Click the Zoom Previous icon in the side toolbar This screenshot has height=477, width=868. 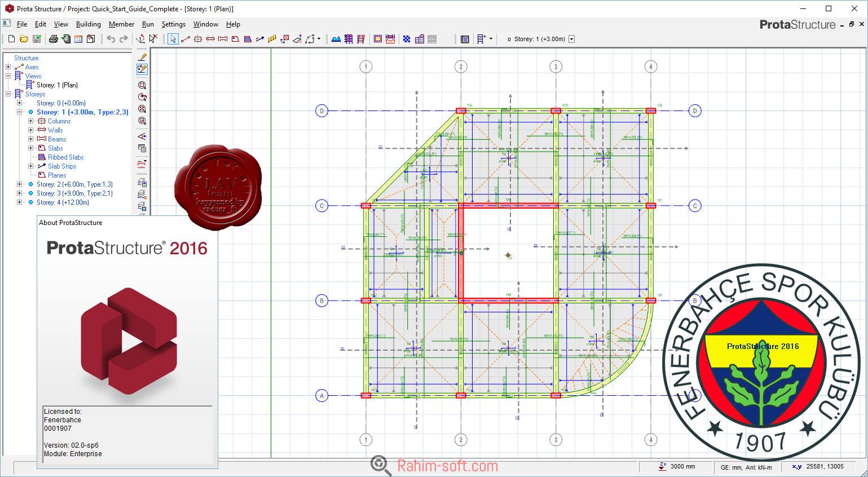coord(142,97)
